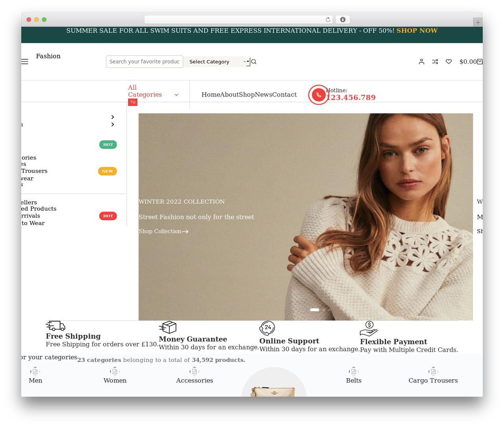
Task: Click the Flexible Payment heading
Action: pyautogui.click(x=393, y=342)
